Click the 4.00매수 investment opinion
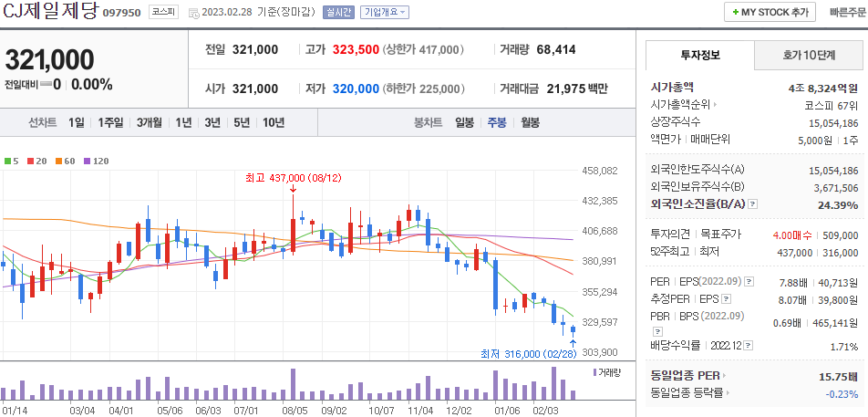The height and width of the screenshot is (417, 868). point(791,235)
